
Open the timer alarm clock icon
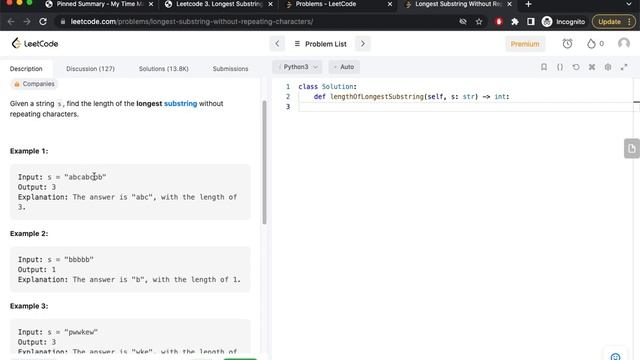point(567,44)
